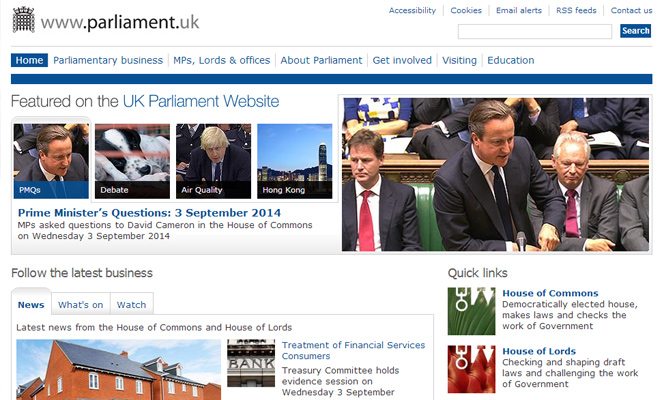Open the Email alerts link
Viewport: 660px width, 400px height.
[x=519, y=11]
